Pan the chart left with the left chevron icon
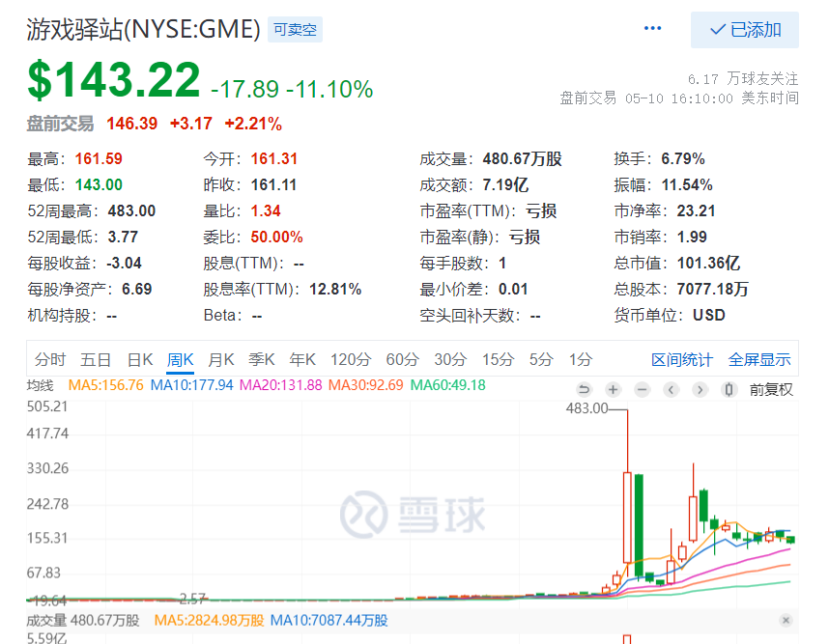Viewport: 829px width, 644px height. pyautogui.click(x=671, y=389)
